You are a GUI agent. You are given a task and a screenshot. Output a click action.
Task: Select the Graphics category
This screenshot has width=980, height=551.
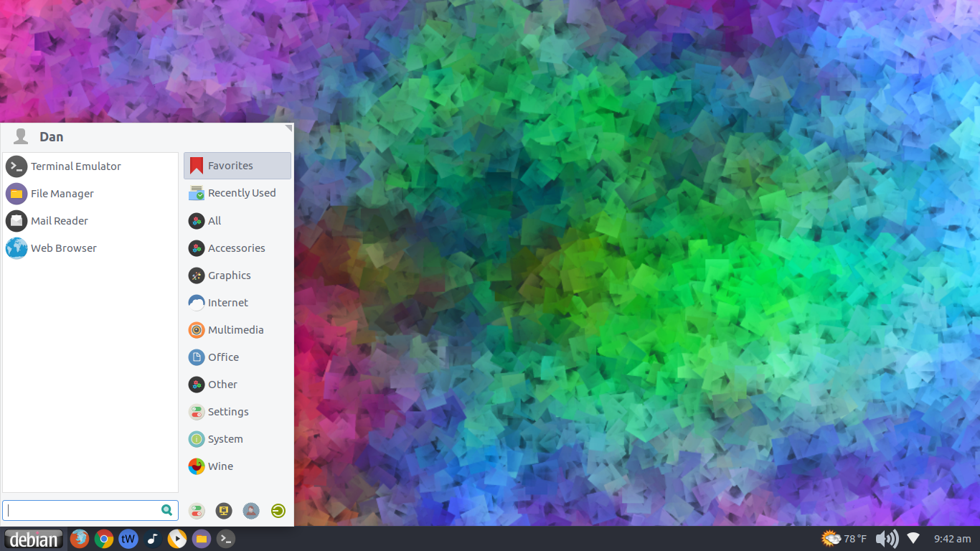point(237,275)
